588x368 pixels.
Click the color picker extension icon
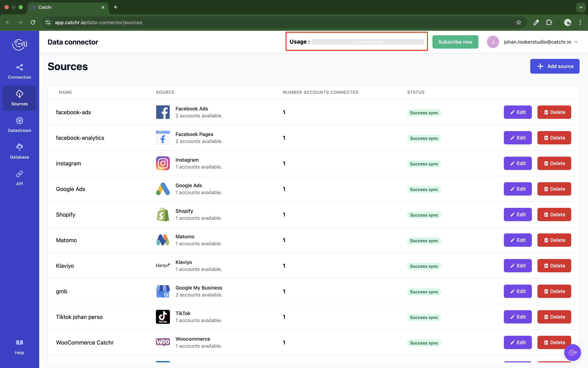click(x=536, y=22)
